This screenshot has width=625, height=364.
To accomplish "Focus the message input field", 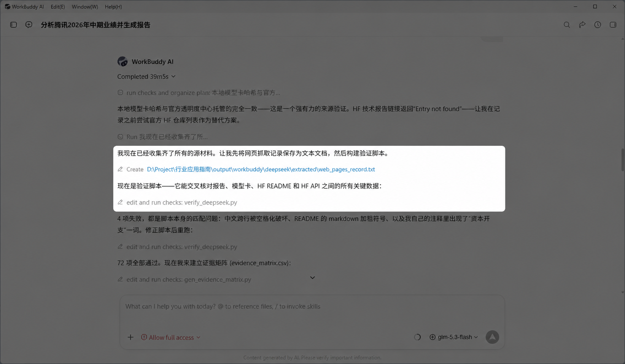I will click(312, 311).
